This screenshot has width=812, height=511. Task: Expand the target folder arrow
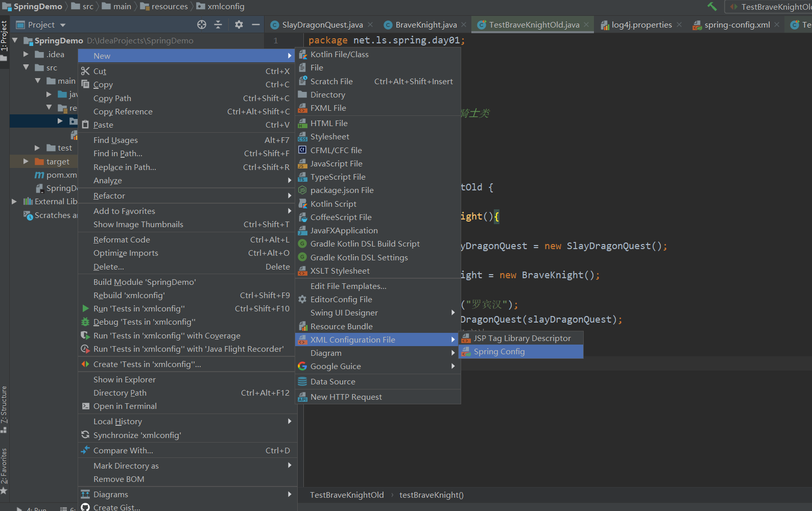coord(26,161)
